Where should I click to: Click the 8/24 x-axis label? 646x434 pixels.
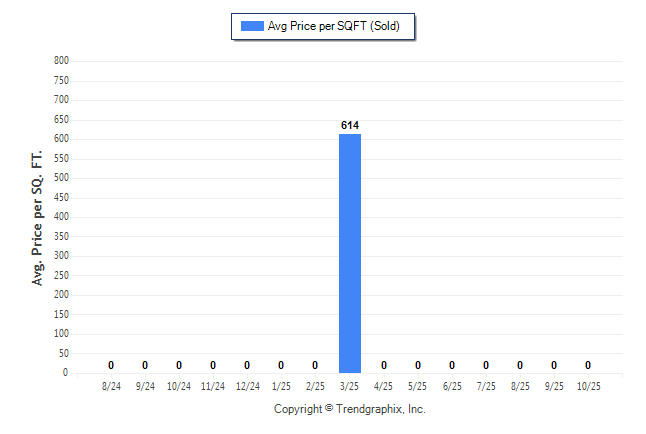click(x=111, y=386)
